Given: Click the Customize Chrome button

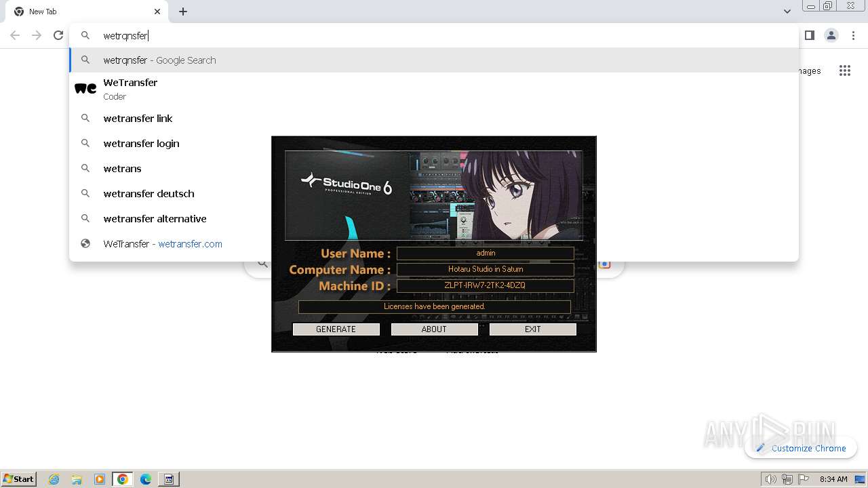Looking at the screenshot, I should pyautogui.click(x=801, y=448).
